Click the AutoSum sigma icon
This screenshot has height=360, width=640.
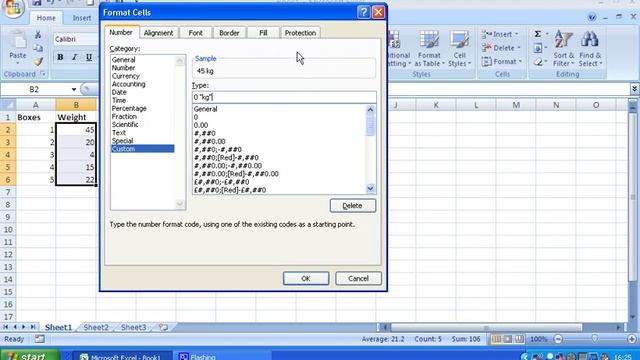click(x=538, y=34)
